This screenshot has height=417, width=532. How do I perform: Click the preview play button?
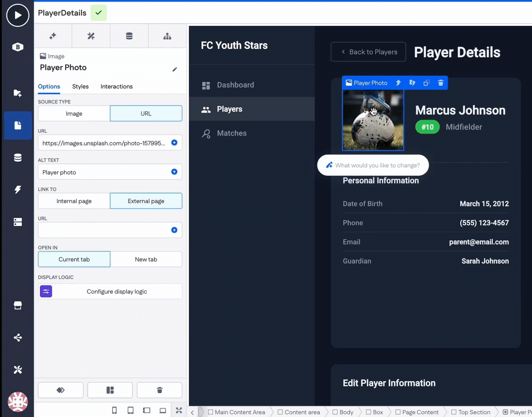(x=18, y=15)
